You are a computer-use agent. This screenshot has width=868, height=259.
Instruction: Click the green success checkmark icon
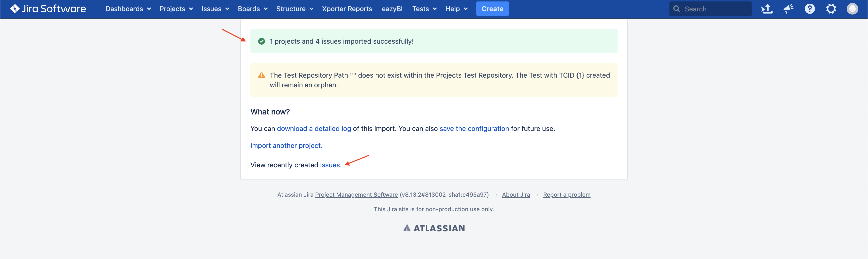point(262,41)
